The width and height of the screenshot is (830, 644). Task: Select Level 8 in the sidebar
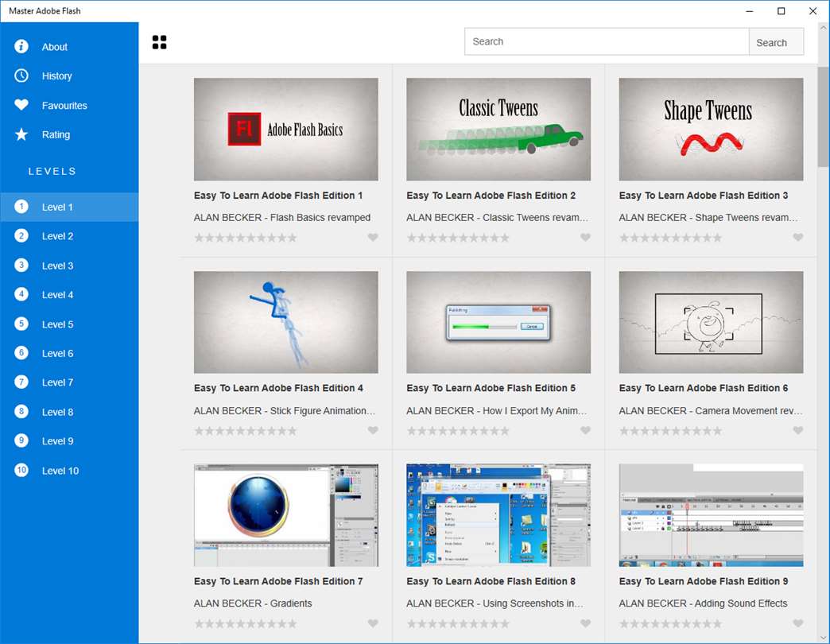[x=69, y=412]
